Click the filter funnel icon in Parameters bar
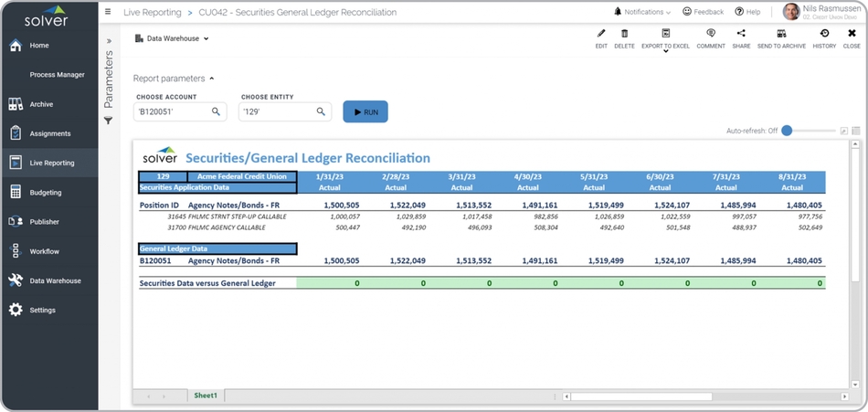Screen dimensions: 868x412 [108, 121]
